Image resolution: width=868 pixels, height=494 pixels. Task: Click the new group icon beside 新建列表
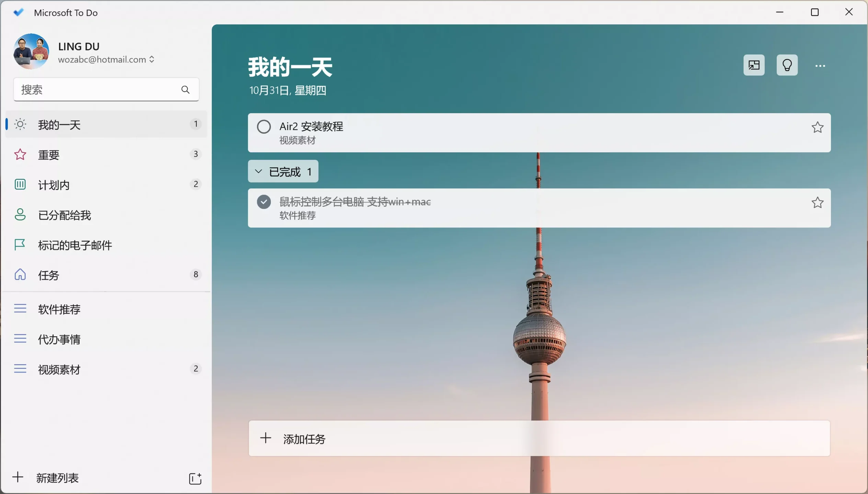coord(195,478)
